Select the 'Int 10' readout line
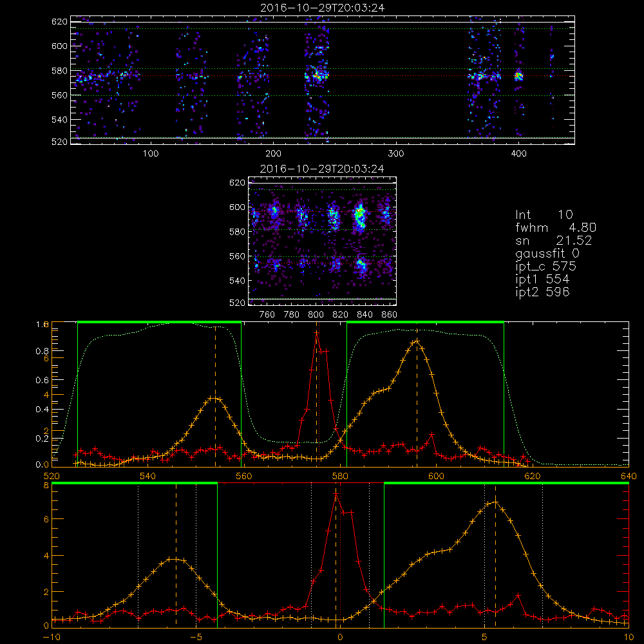644x644 pixels. click(544, 215)
